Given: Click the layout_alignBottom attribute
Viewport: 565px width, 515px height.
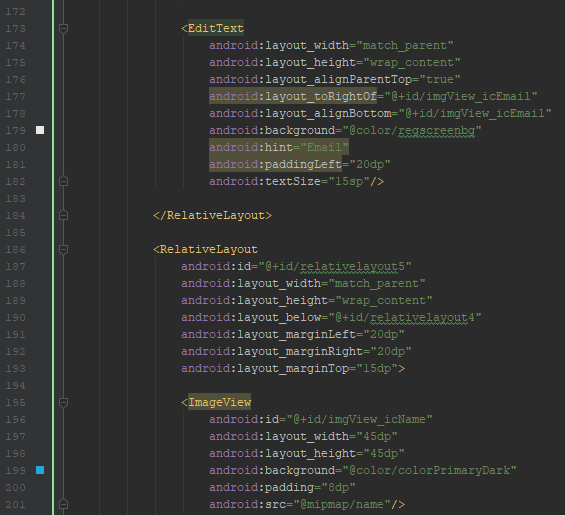Looking at the screenshot, I should (300, 114).
